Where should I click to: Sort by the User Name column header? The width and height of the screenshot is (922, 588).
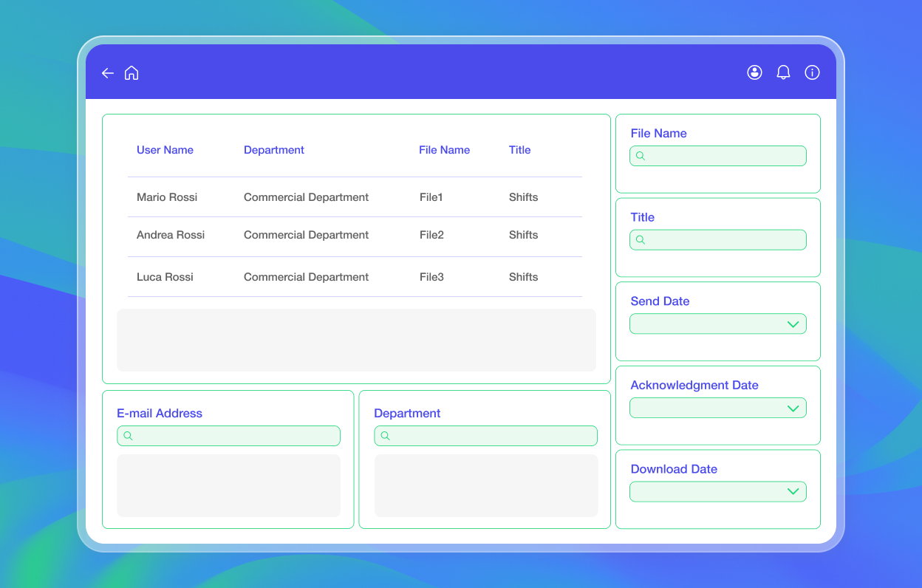[165, 150]
